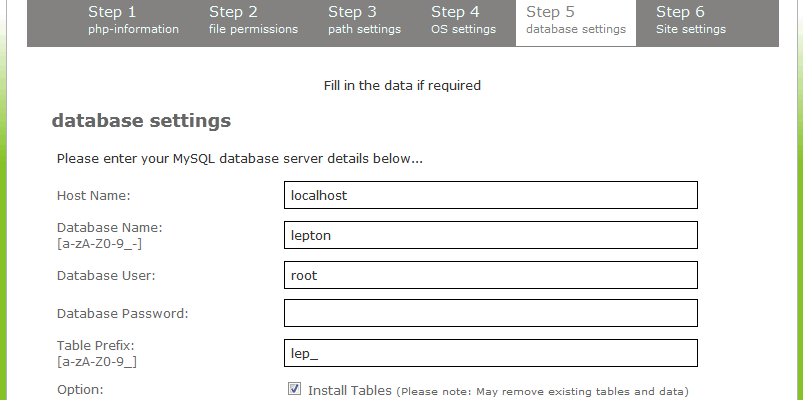Go to Step 2 file permissions
This screenshot has height=400, width=803.
coord(253,20)
